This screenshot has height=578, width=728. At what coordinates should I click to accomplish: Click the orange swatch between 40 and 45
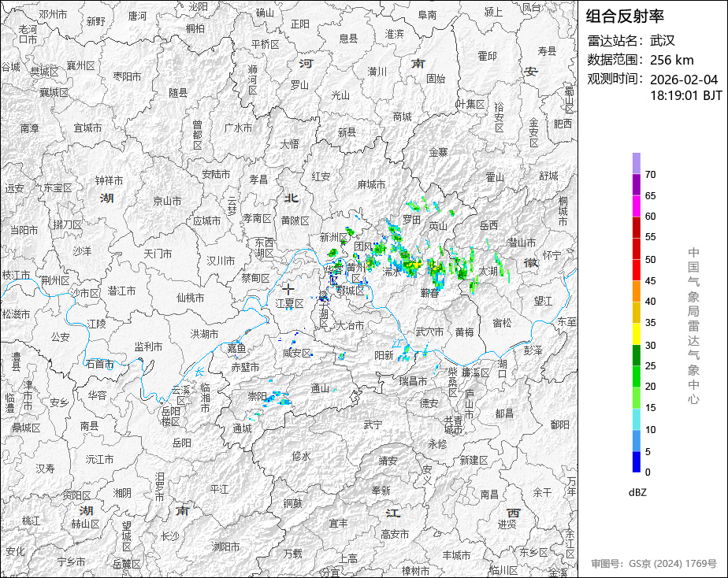(x=637, y=291)
